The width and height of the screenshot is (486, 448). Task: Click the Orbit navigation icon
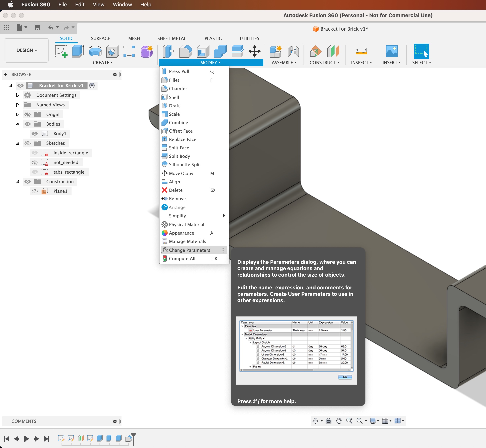coord(315,421)
